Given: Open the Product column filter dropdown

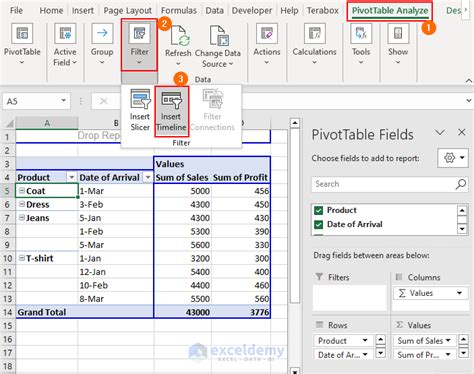Looking at the screenshot, I should tap(71, 177).
